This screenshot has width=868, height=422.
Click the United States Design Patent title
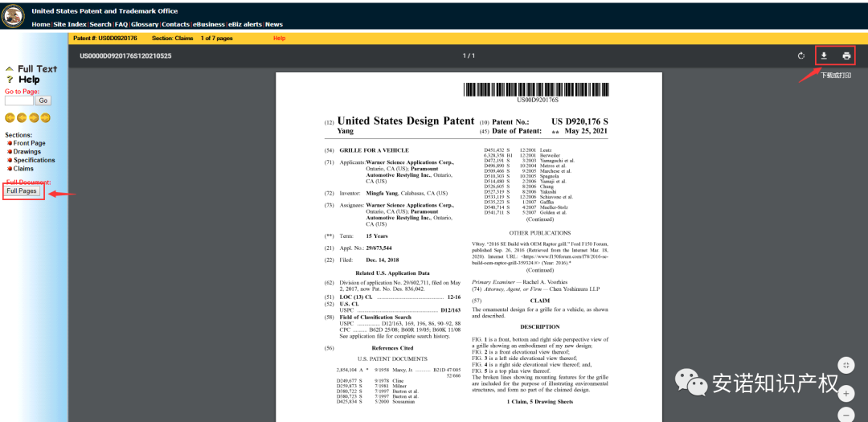coord(406,121)
